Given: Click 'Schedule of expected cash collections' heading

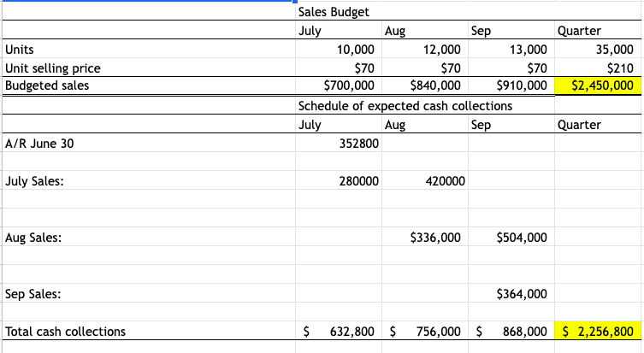Looking at the screenshot, I should (x=405, y=106).
